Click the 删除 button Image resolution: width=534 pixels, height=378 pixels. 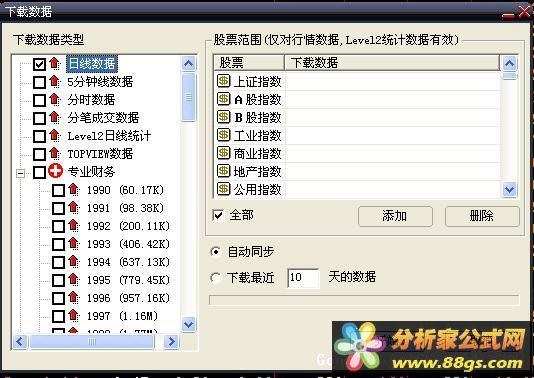click(x=482, y=216)
